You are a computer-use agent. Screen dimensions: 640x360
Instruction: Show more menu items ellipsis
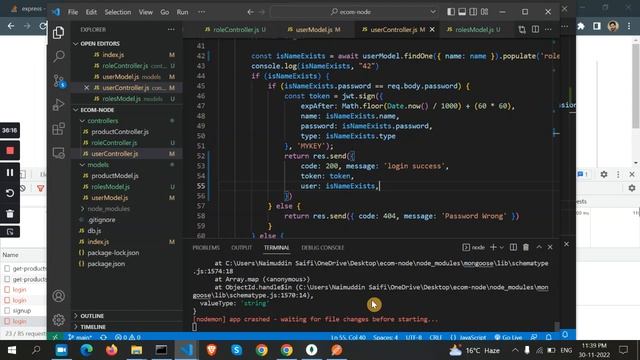[x=202, y=12]
